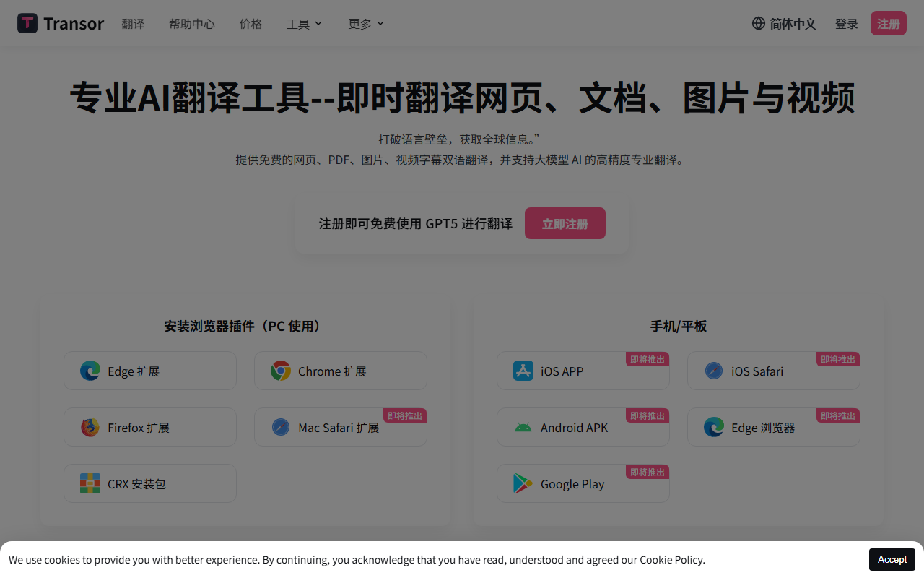
Task: Click the cookie notice text
Action: [x=357, y=559]
